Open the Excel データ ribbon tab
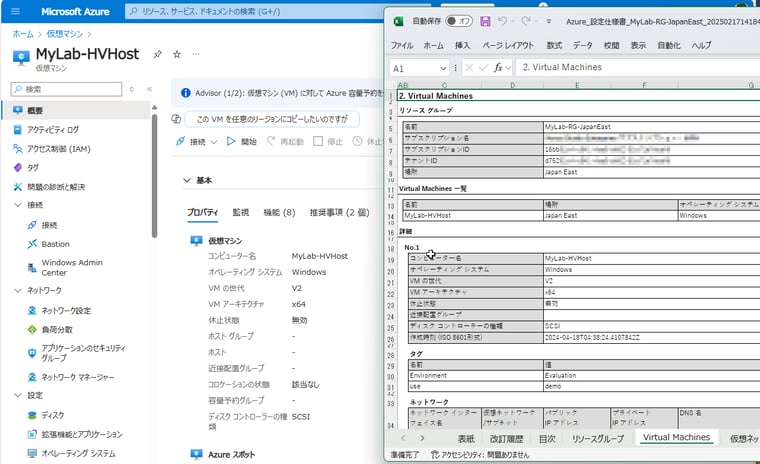Screen dimensions: 760x464 tap(583, 46)
